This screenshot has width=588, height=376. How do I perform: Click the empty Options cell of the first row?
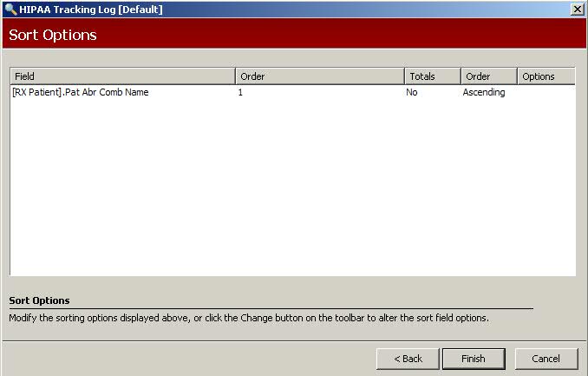pos(546,92)
